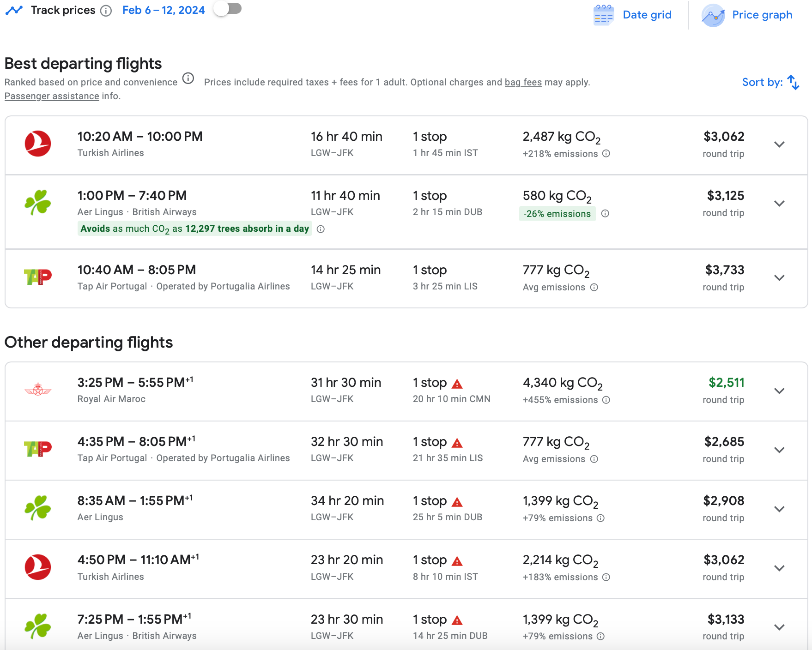Follow the Passenger assistance link
Viewport: 812px width, 650px height.
click(52, 96)
